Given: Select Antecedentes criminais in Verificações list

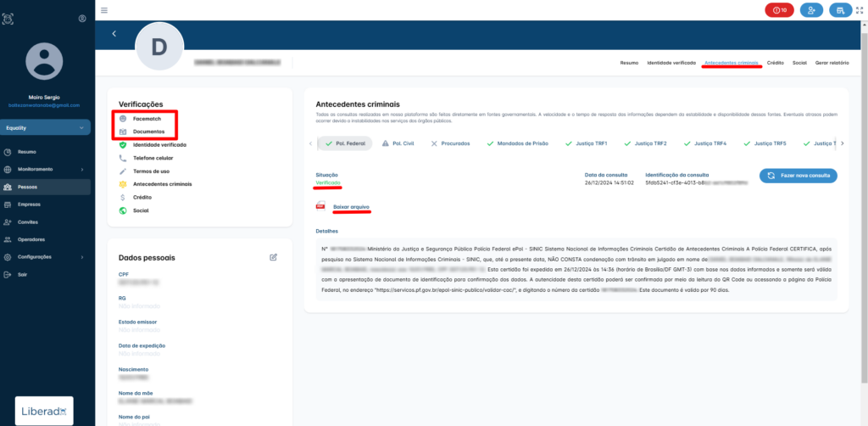Looking at the screenshot, I should [x=162, y=184].
